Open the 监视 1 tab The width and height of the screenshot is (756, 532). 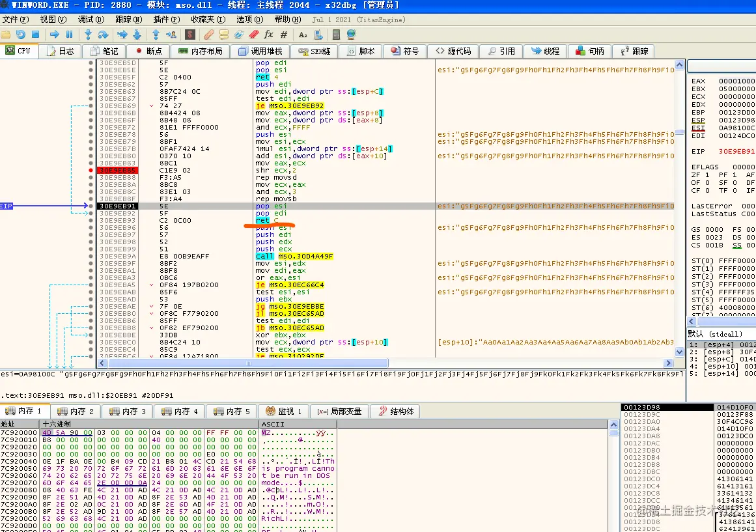[x=283, y=412]
